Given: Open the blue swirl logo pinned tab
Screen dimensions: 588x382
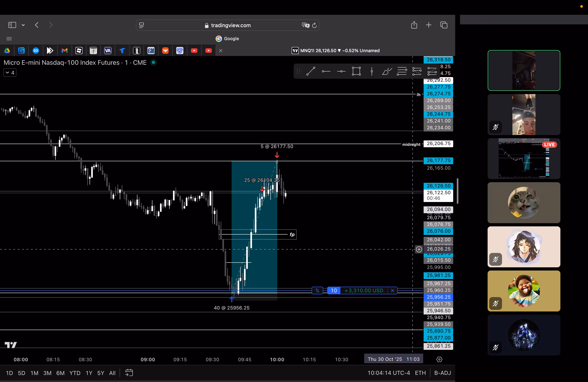Looking at the screenshot, I should point(180,51).
